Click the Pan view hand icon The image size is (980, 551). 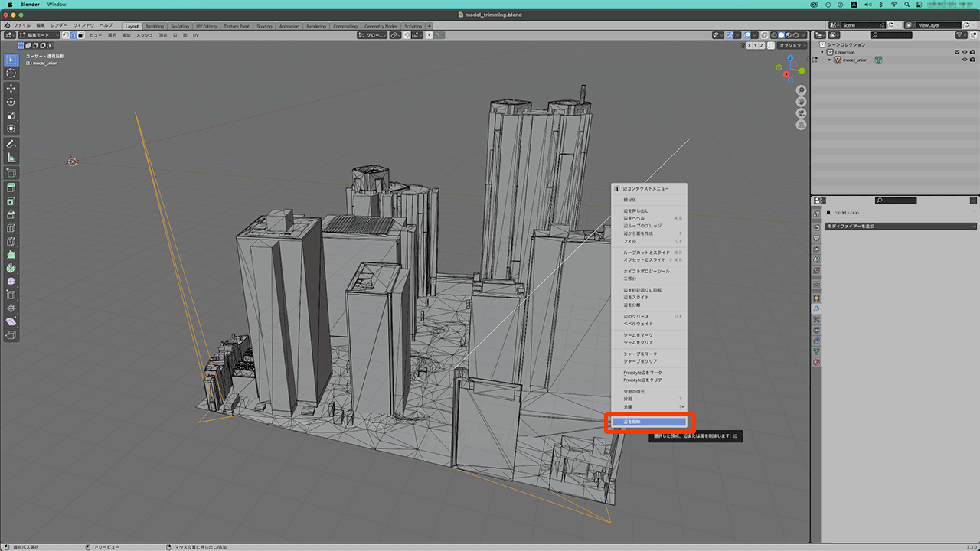coord(801,102)
